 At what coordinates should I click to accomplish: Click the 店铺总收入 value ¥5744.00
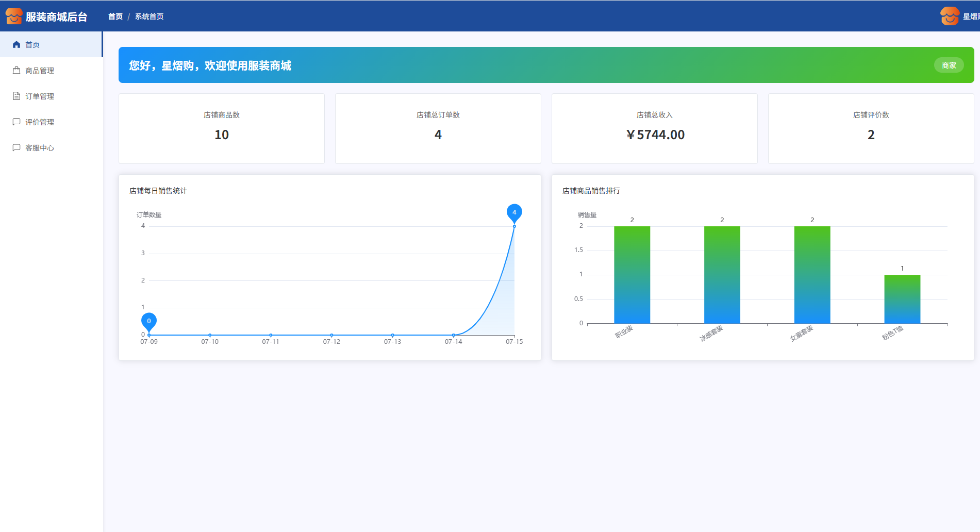pyautogui.click(x=655, y=135)
